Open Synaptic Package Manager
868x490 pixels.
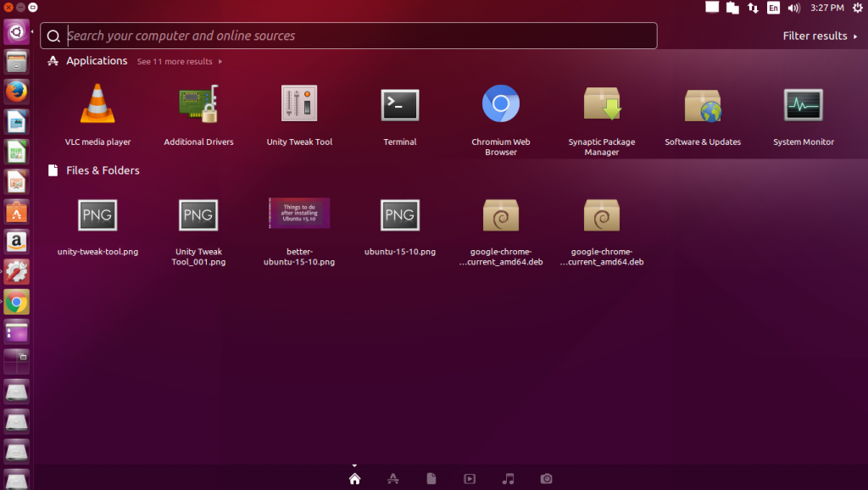click(602, 105)
